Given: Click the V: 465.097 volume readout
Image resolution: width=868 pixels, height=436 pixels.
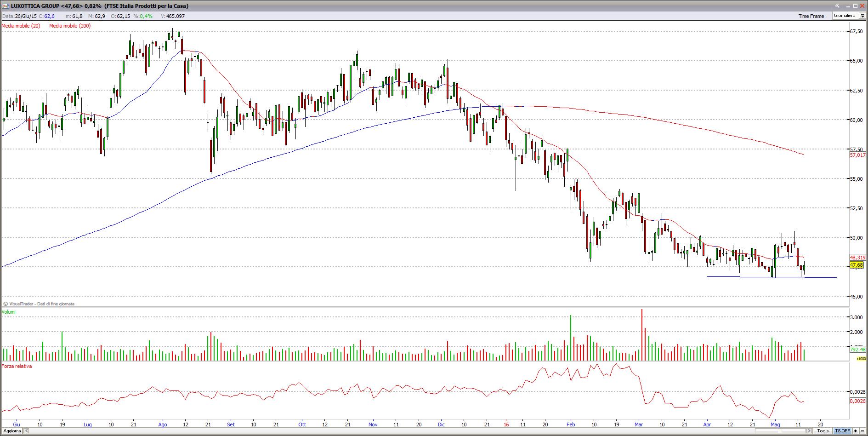Looking at the screenshot, I should pos(173,16).
